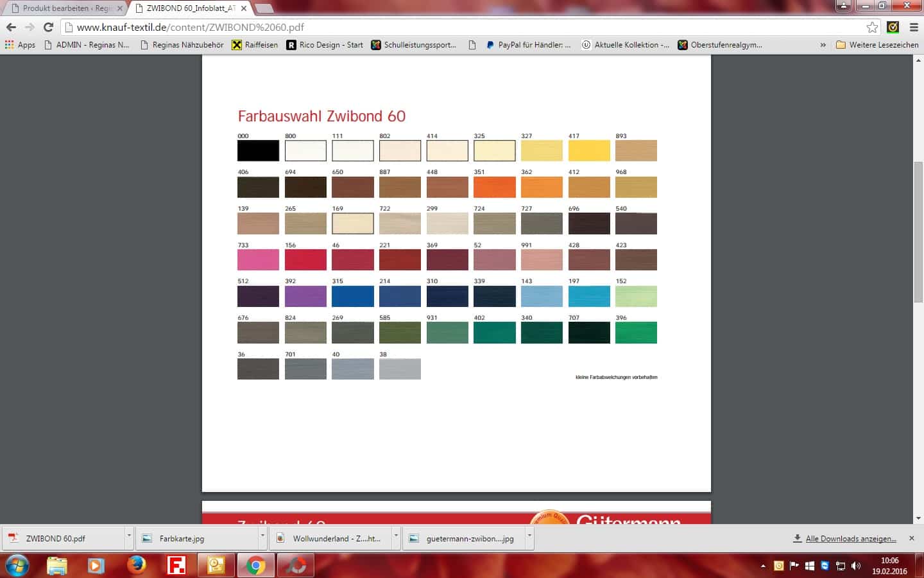Screen dimensions: 924x578
Task: Click the light green color swatch 152
Action: (636, 296)
